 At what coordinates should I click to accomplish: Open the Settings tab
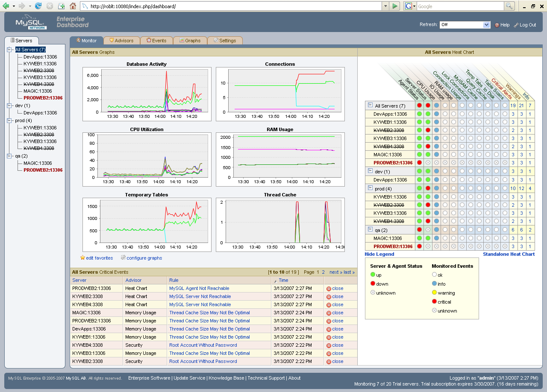[225, 41]
